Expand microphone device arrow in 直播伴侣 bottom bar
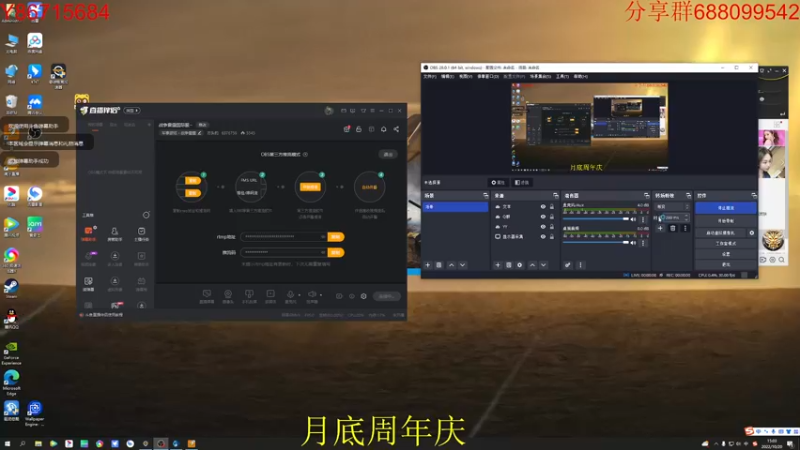The height and width of the screenshot is (450, 800). point(299,294)
